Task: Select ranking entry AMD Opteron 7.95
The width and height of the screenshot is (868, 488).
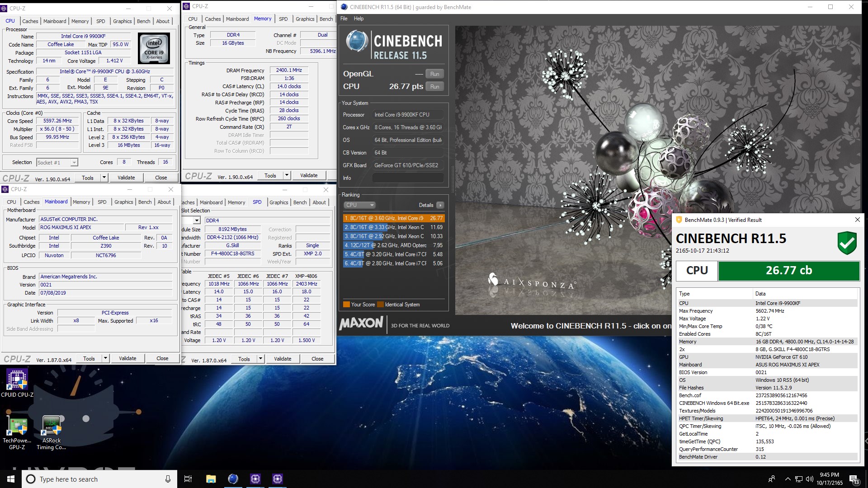Action: (x=394, y=245)
